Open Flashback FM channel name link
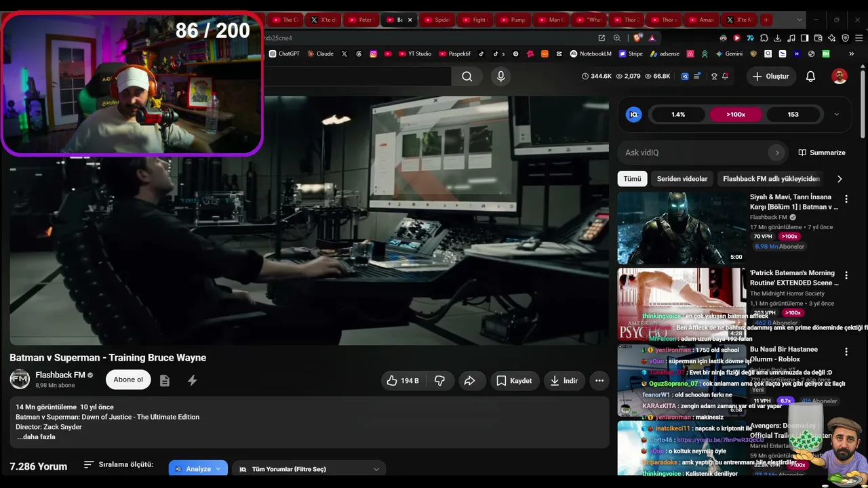The height and width of the screenshot is (488, 868). point(60,375)
